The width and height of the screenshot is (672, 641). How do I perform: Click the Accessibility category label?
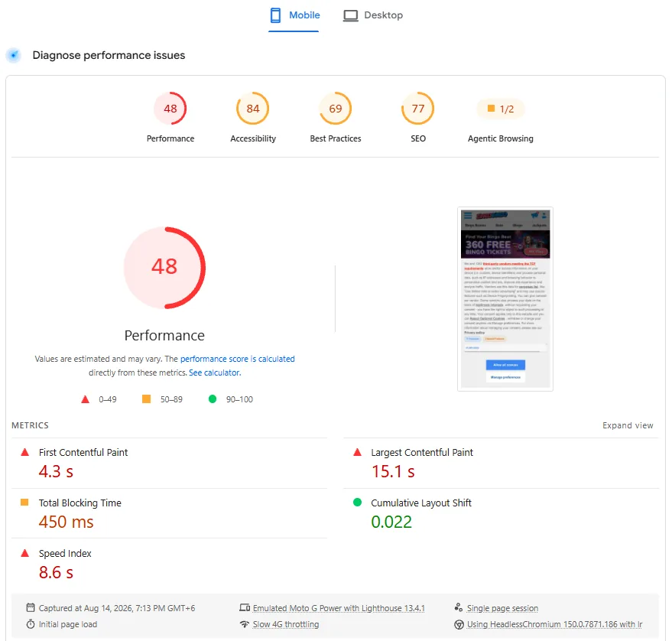[253, 138]
